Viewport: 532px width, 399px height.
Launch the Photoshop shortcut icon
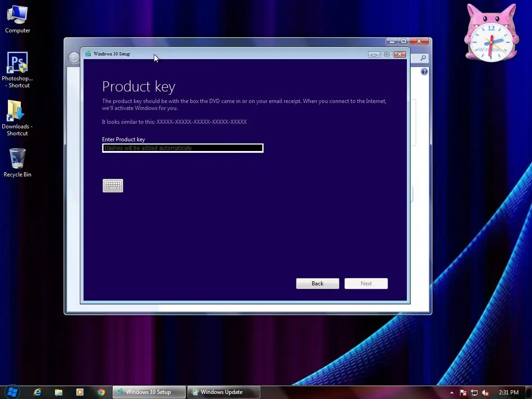[x=17, y=70]
